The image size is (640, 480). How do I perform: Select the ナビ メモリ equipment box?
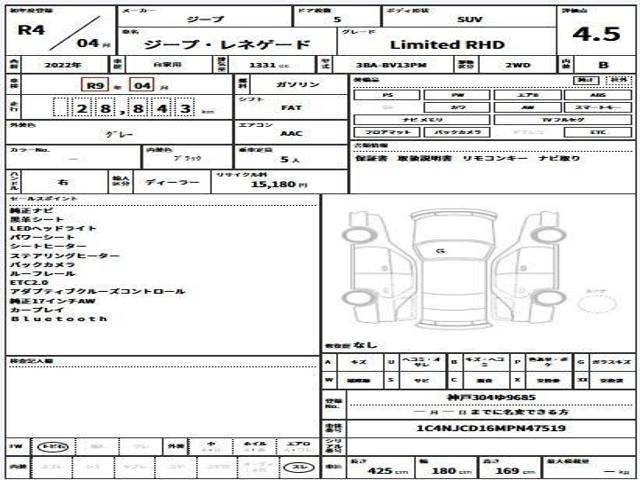point(422,120)
